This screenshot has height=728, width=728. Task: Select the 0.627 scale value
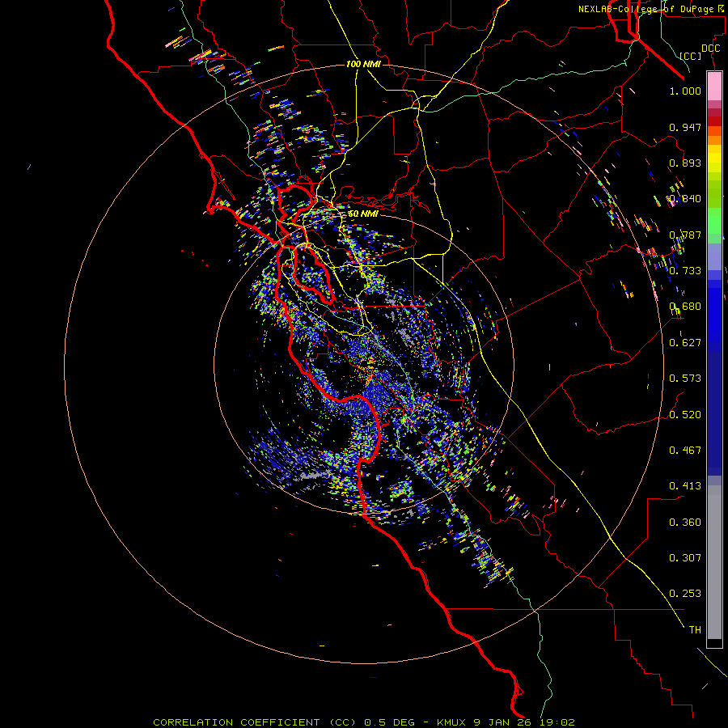pos(685,343)
